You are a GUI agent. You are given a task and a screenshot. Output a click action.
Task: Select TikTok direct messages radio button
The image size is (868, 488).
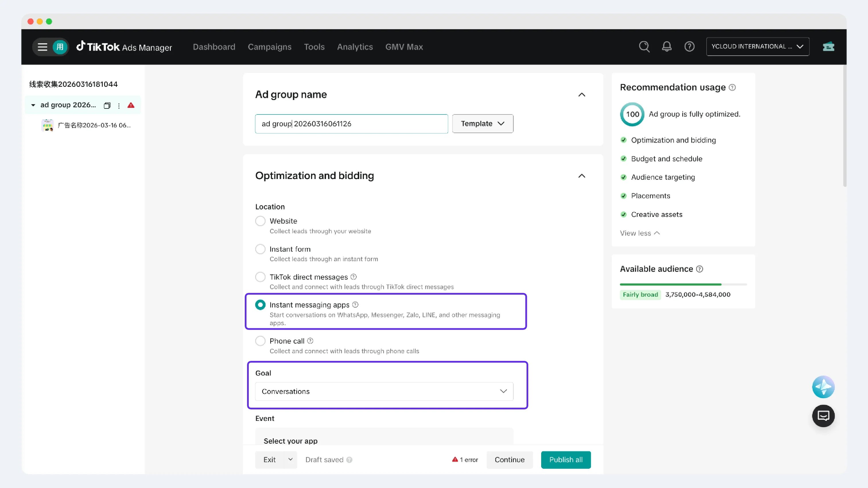click(260, 277)
